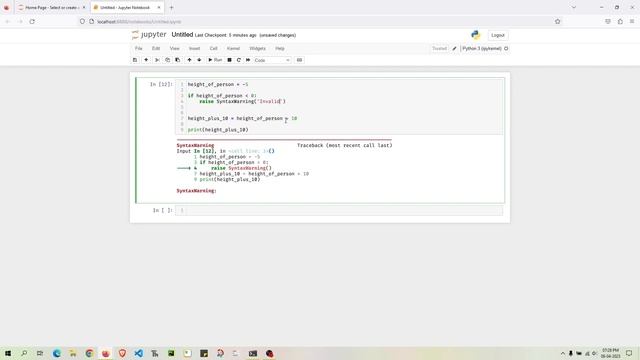Open File Explorer from taskbar
This screenshot has height=360, width=640.
tap(73, 353)
